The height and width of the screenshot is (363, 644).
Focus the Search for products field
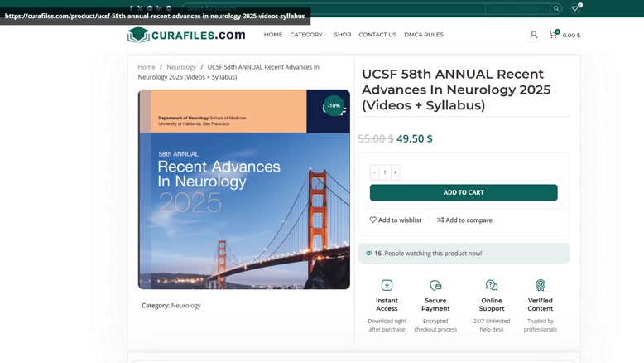click(333, 8)
